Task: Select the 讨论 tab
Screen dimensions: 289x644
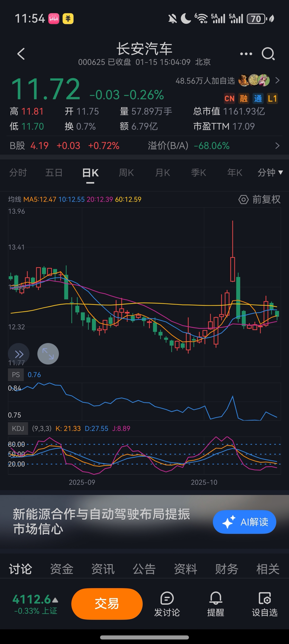Action: (x=20, y=569)
